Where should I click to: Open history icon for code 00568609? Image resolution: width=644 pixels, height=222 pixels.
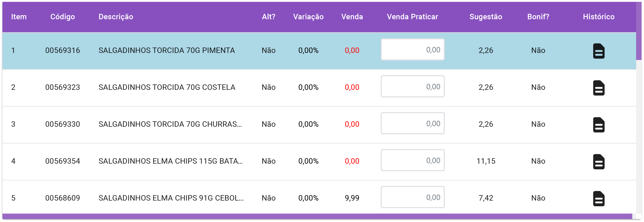click(599, 198)
